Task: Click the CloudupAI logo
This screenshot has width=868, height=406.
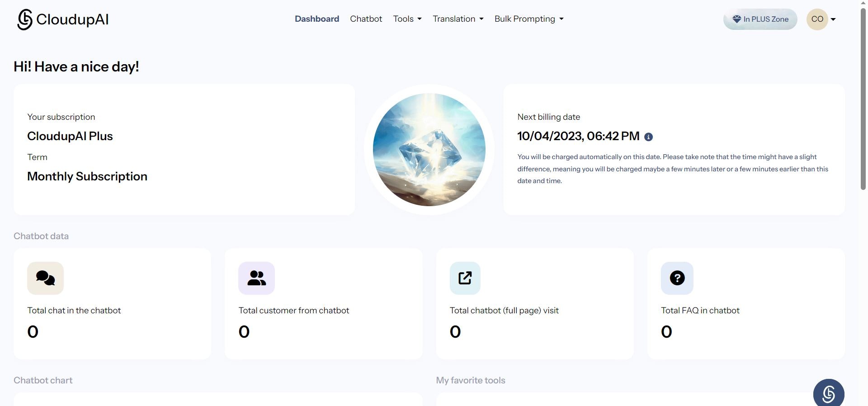Action: tap(63, 19)
